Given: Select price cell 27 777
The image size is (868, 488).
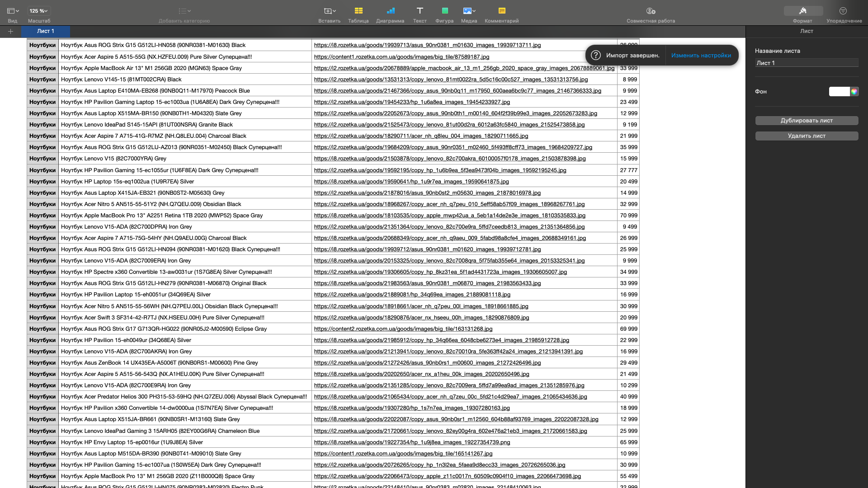Looking at the screenshot, I should [x=628, y=170].
